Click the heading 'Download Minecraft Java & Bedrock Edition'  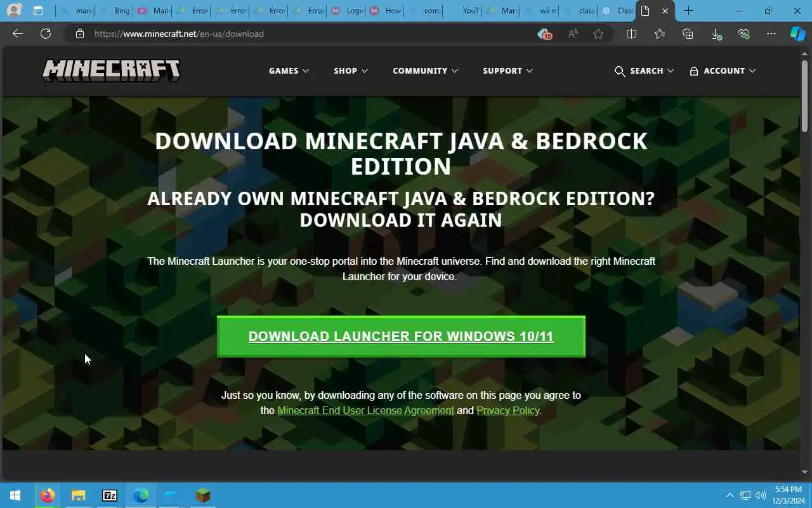point(401,154)
